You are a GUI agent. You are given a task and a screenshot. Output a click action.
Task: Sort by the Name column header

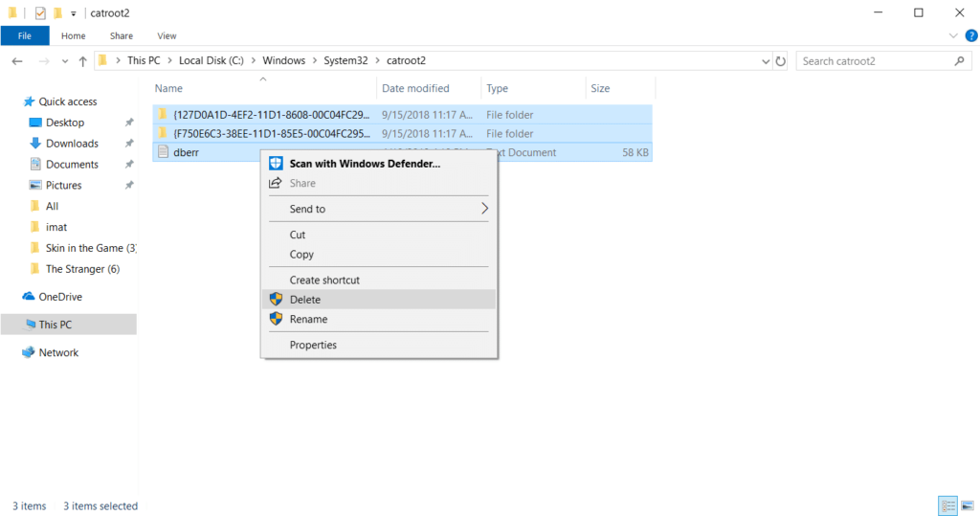(x=168, y=88)
